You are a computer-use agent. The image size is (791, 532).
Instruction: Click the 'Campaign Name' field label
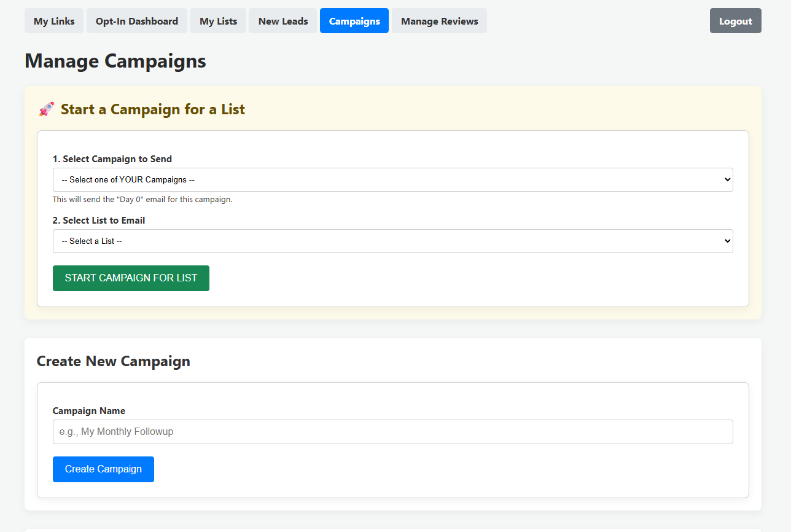click(x=88, y=410)
